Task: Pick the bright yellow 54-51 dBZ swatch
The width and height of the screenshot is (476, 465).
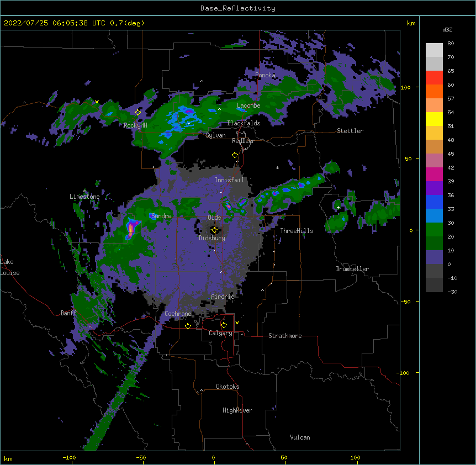Action: 434,119
